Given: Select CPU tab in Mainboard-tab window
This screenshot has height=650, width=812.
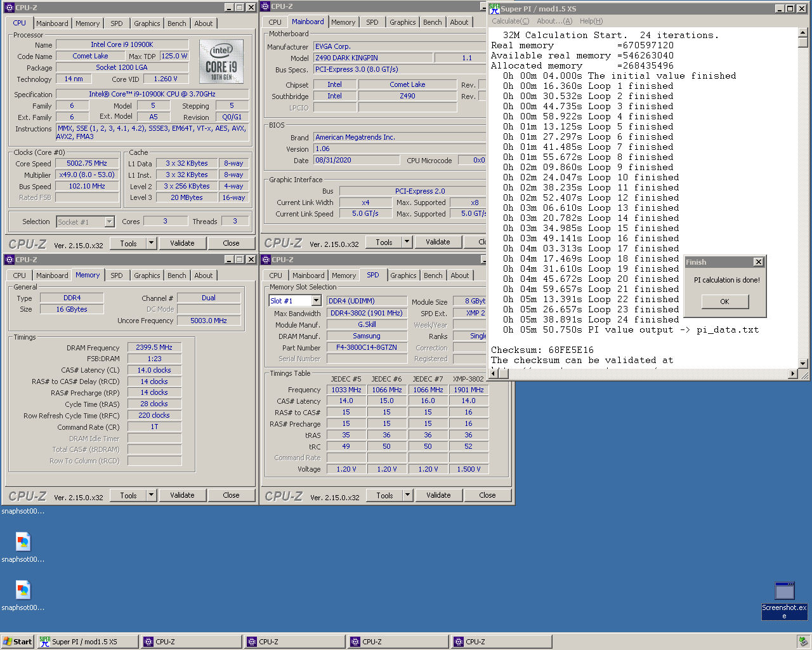Looking at the screenshot, I should coord(275,22).
